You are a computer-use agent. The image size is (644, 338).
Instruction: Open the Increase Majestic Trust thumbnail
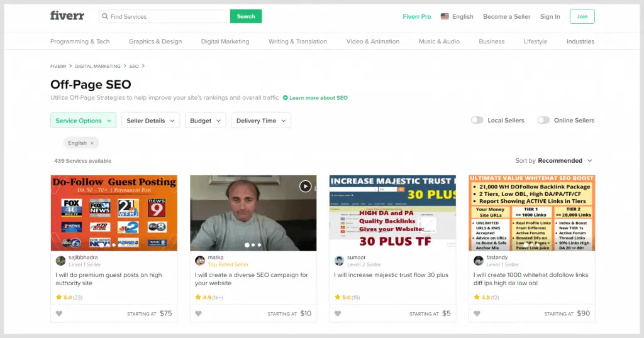[392, 213]
